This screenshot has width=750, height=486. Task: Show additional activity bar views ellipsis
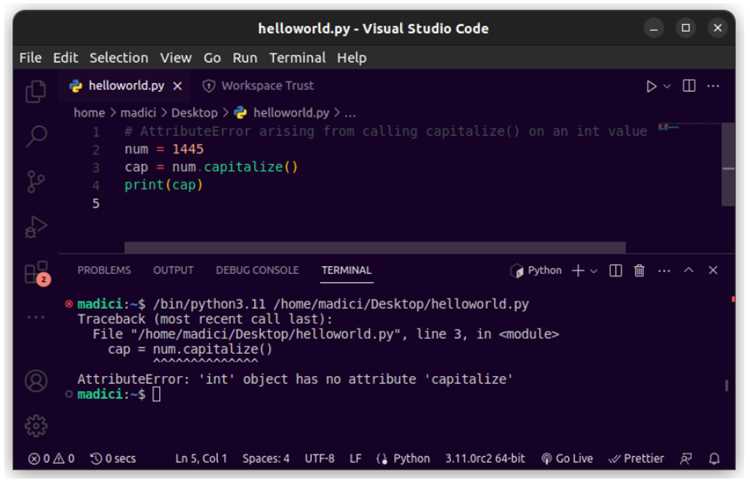[x=36, y=317]
